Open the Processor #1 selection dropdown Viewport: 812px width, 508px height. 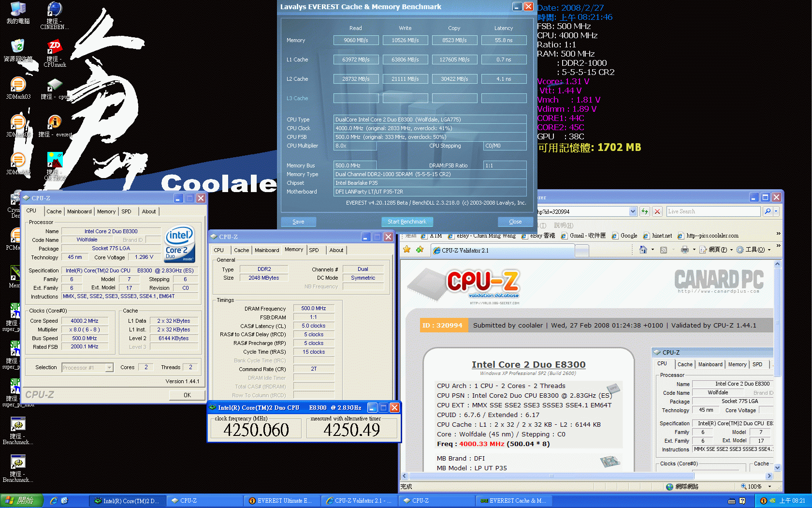pos(109,368)
